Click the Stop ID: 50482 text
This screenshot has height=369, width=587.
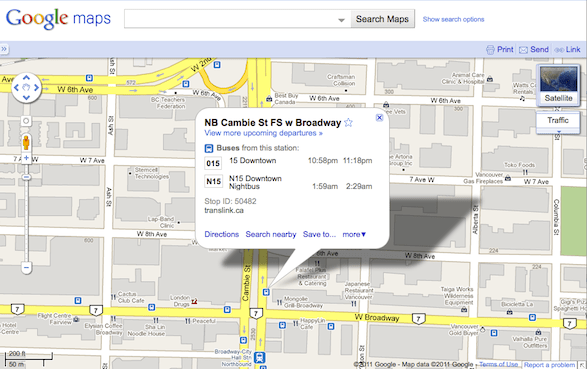230,201
